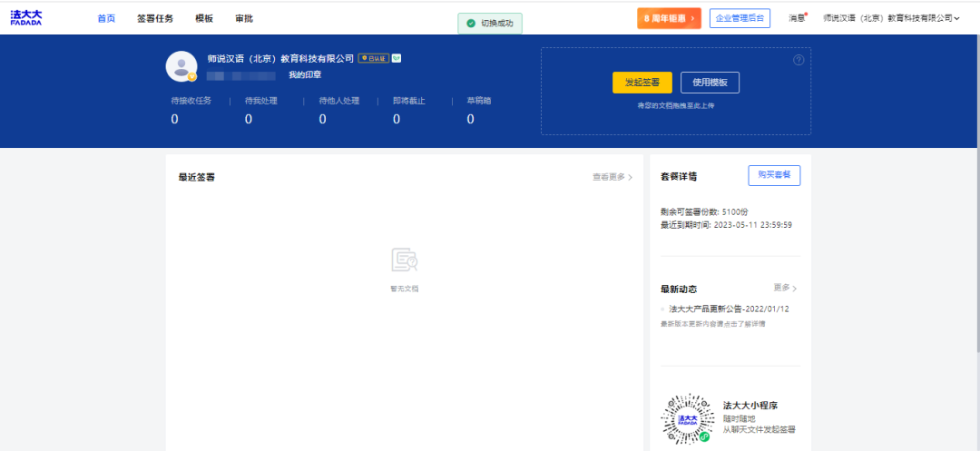Switch to the 模板 tab
This screenshot has width=980, height=451.
(x=204, y=19)
